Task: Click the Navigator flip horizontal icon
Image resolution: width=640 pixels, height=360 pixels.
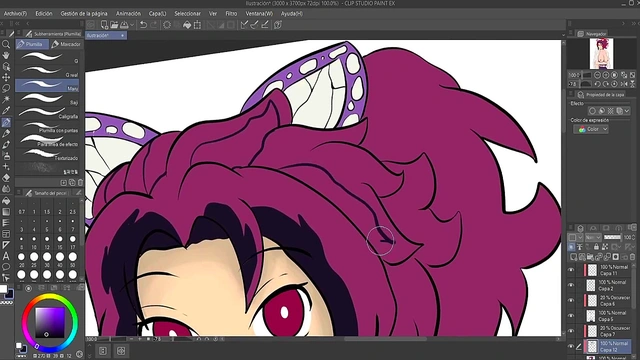Action: (624, 84)
